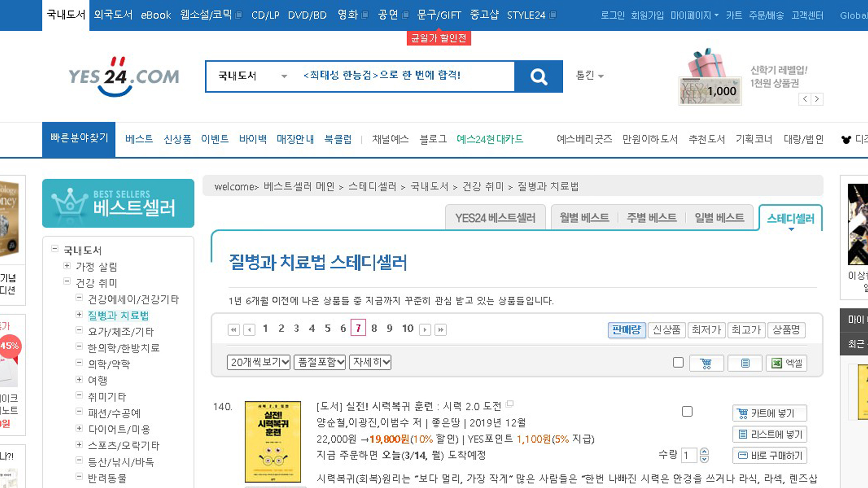868x488 pixels.
Task: Click breadcrumb 베스트셀러 메인
Action: [x=299, y=186]
